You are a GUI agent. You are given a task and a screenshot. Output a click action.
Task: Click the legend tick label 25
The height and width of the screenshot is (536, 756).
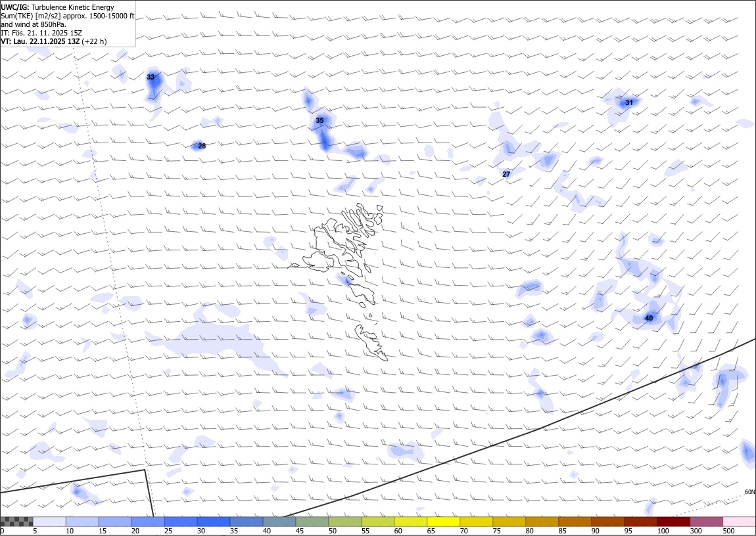pos(168,531)
